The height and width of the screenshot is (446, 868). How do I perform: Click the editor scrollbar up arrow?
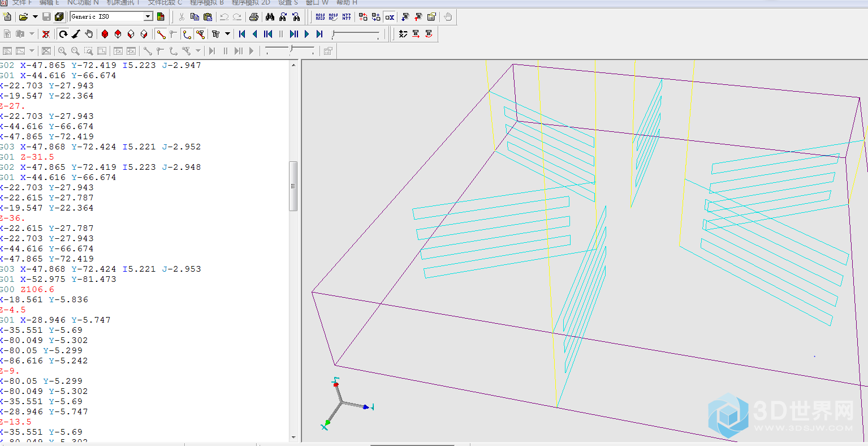293,65
